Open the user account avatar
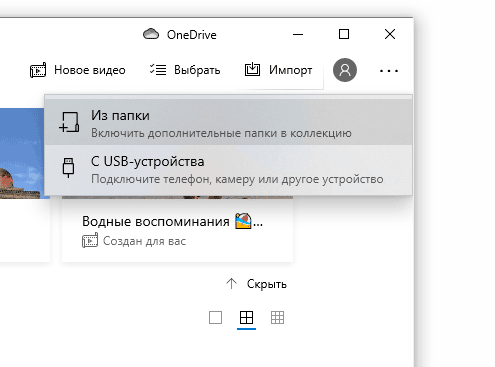Image resolution: width=495 pixels, height=367 pixels. coord(345,70)
